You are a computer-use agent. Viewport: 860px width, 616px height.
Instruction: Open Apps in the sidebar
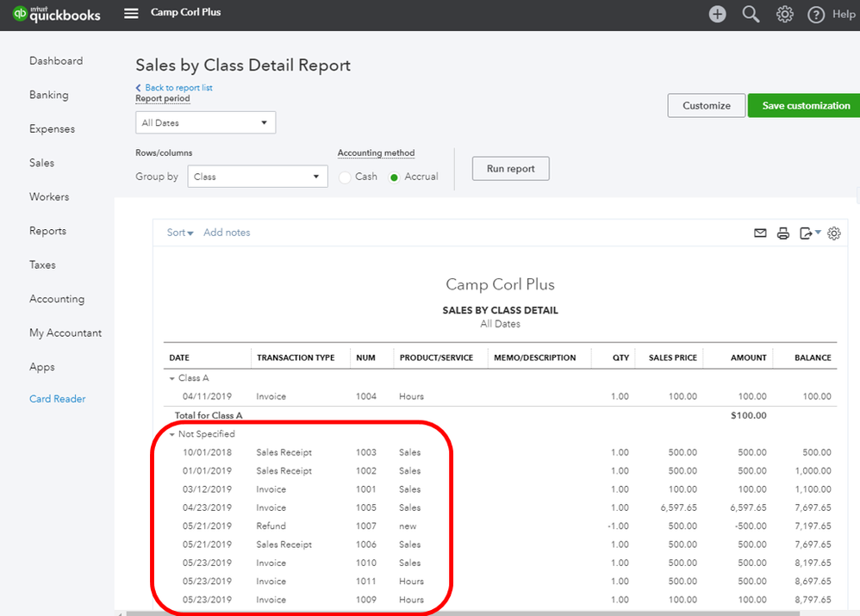pos(41,367)
